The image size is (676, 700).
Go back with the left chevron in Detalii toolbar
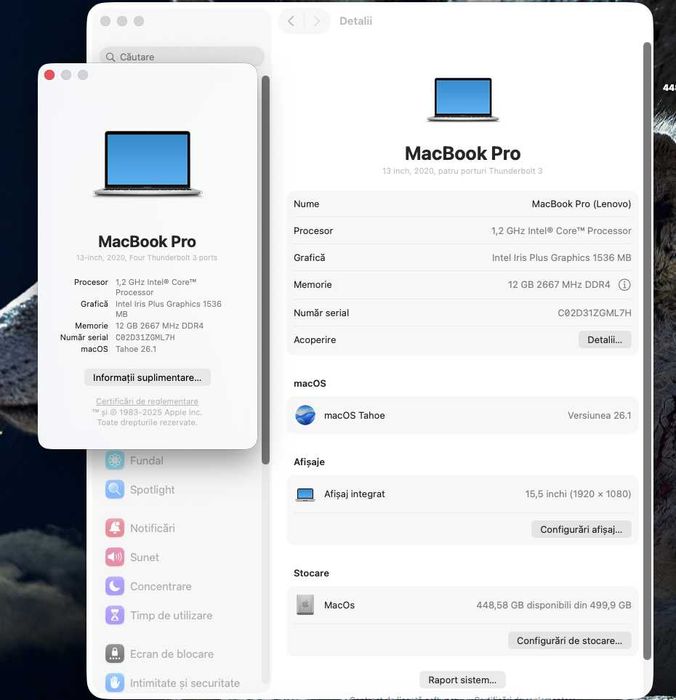[x=291, y=21]
